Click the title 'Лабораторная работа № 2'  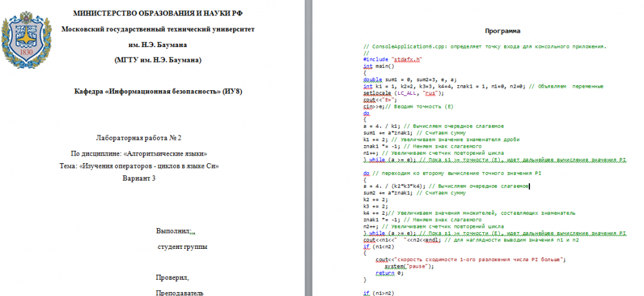(x=139, y=138)
